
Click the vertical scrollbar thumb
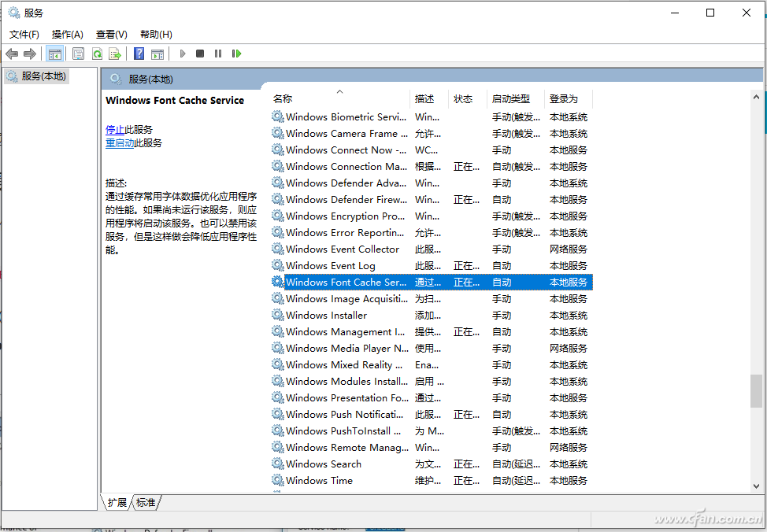tap(756, 390)
